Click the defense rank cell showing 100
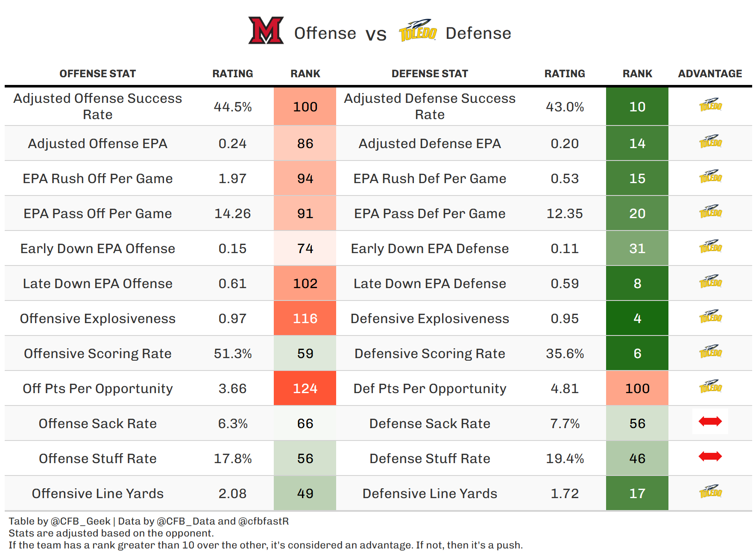 (x=637, y=388)
